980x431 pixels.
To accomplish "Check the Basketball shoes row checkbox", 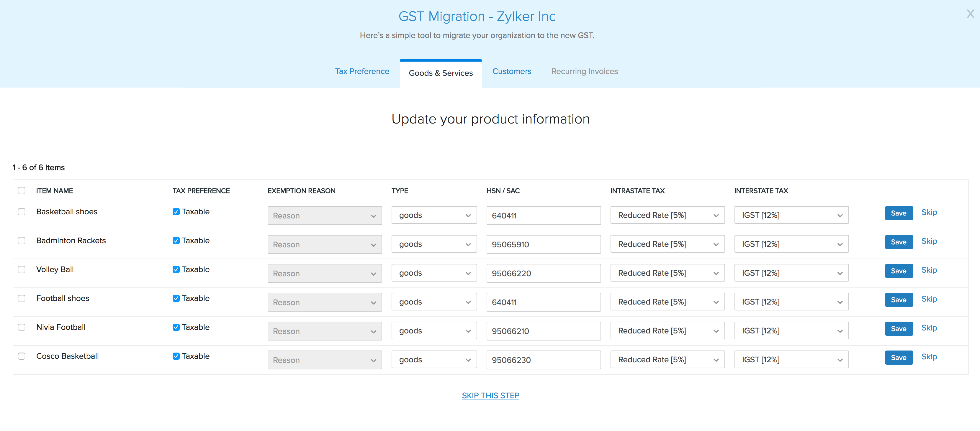I will click(x=22, y=212).
